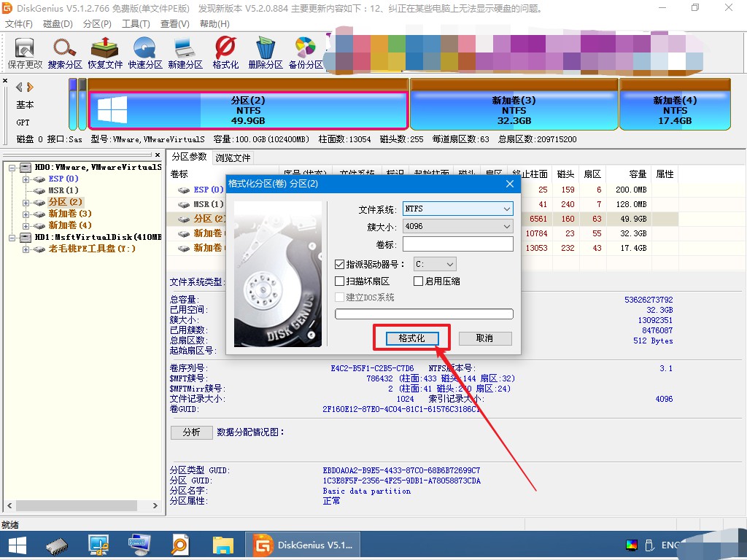Open the Quick Partition (快速分区) tool
Screen dimensions: 747x560
tap(145, 52)
